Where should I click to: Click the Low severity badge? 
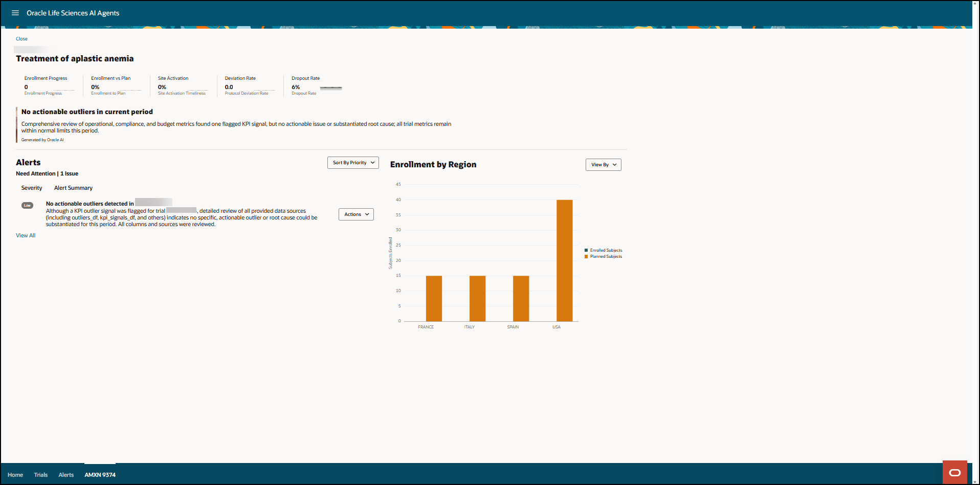[27, 206]
